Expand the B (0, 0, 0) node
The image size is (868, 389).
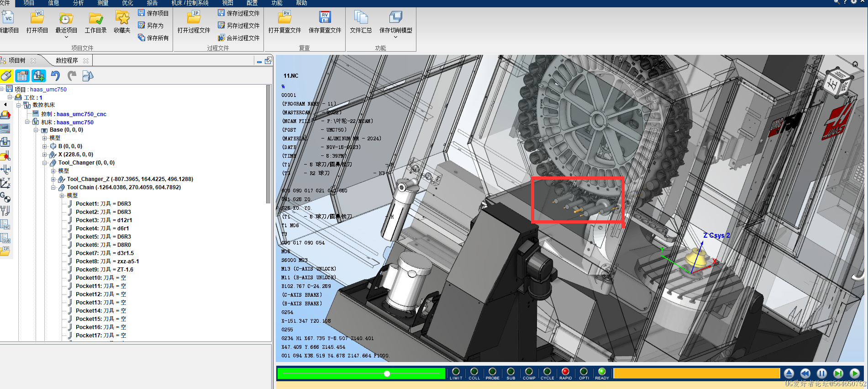coord(45,146)
